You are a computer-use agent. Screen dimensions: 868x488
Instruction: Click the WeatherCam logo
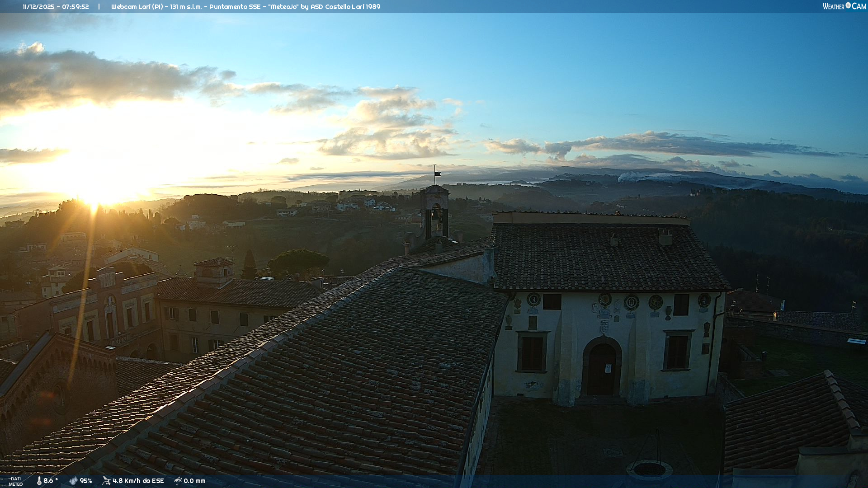[844, 6]
